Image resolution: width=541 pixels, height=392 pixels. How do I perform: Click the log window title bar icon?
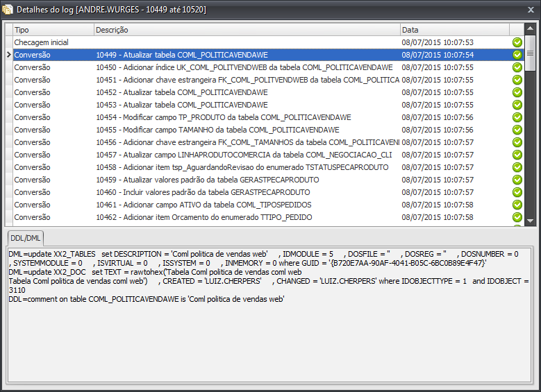[x=8, y=10]
